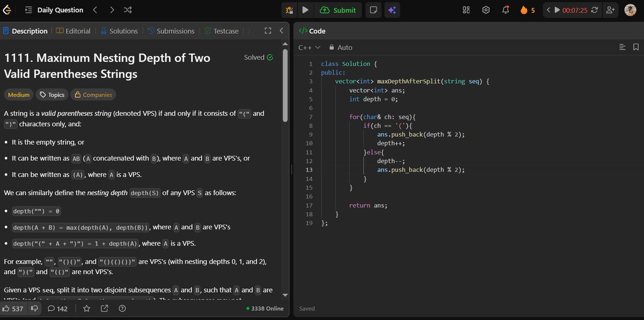Share the problem external link icon
The image size is (644, 320).
tap(104, 309)
